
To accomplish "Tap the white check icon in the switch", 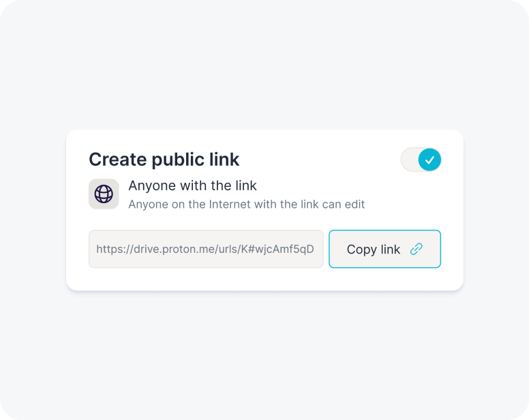I will click(429, 160).
